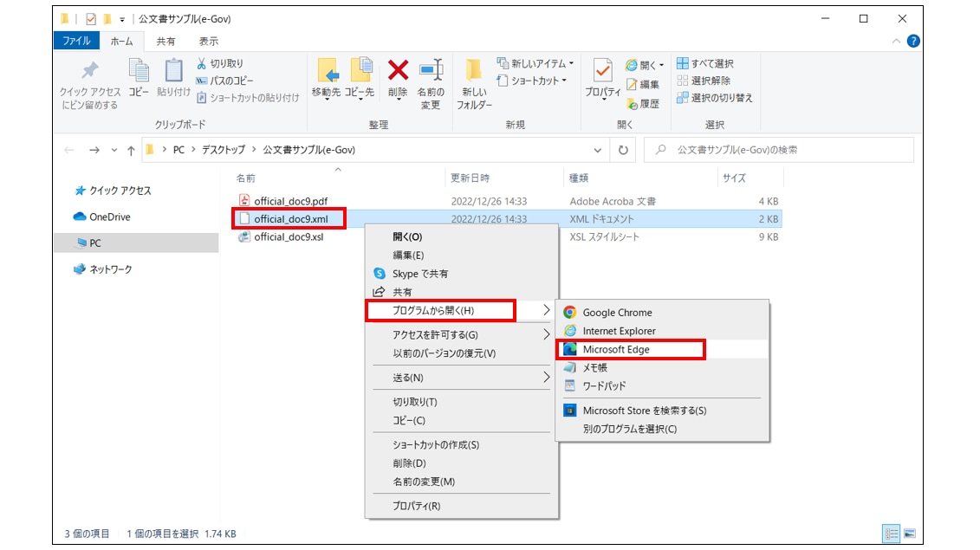
Task: Expand the address bar history dropdown
Action: [598, 150]
